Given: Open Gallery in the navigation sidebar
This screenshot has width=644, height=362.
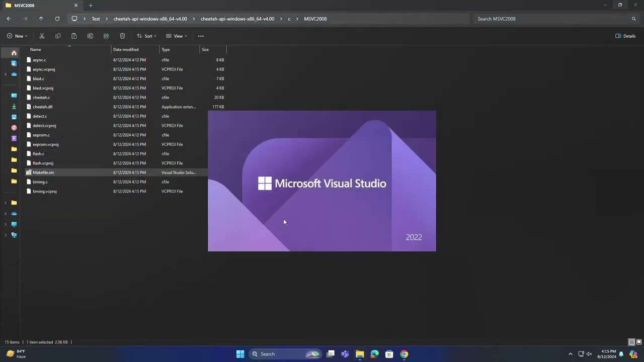Looking at the screenshot, I should pyautogui.click(x=14, y=63).
